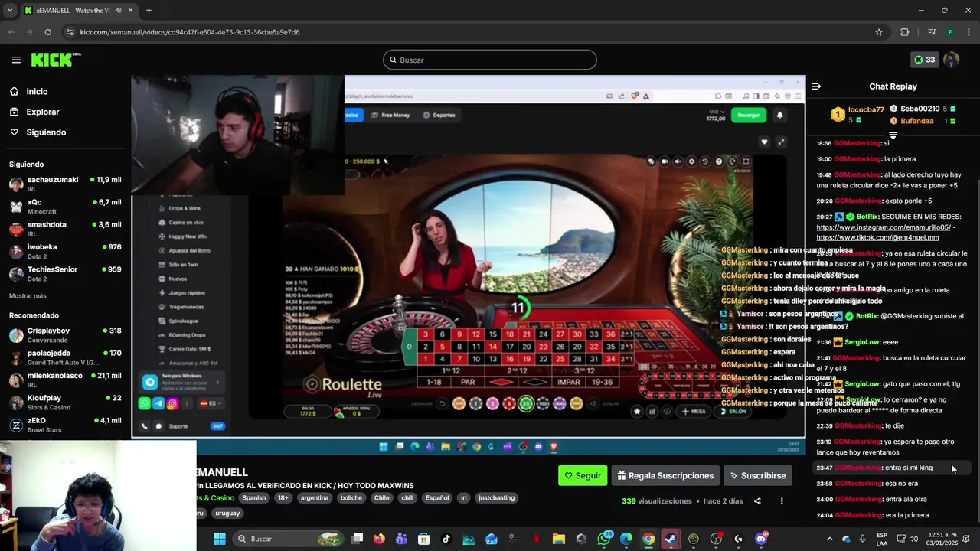Expand the followed list with Mostrar más
980x551 pixels.
click(28, 295)
